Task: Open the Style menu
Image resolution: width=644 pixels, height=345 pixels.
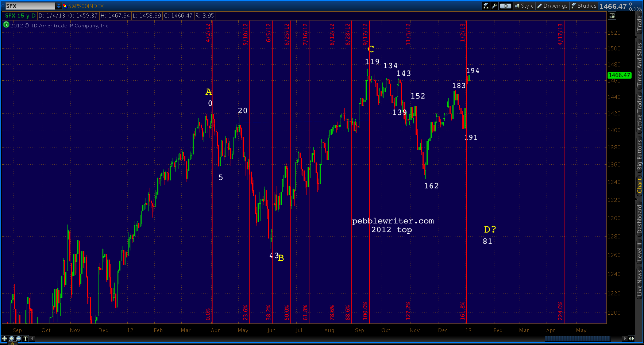Action: 524,6
